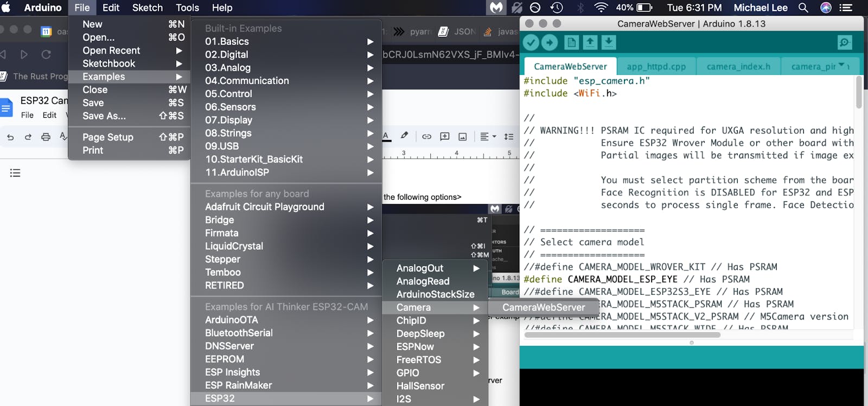
Task: Select the AnalogRead example item
Action: [435, 281]
